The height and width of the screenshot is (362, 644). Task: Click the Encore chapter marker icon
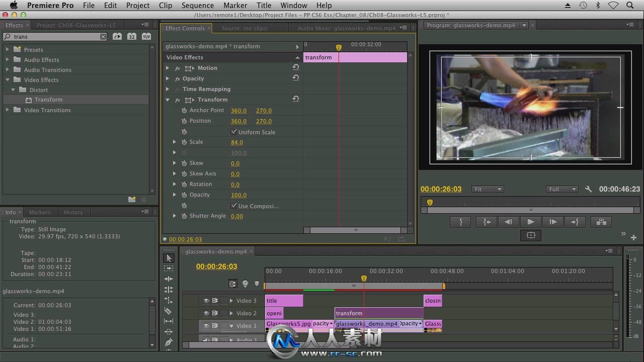245,284
